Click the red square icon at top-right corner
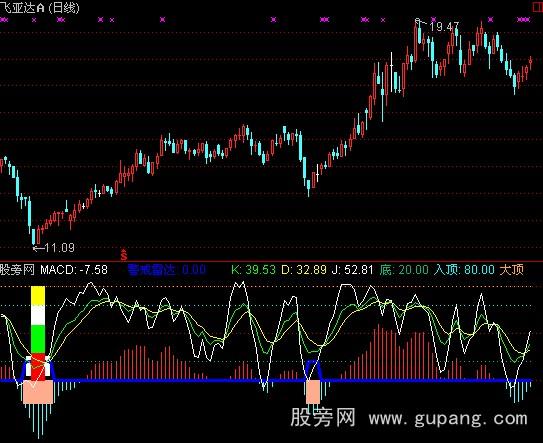543x443 pixels. pyautogui.click(x=537, y=8)
